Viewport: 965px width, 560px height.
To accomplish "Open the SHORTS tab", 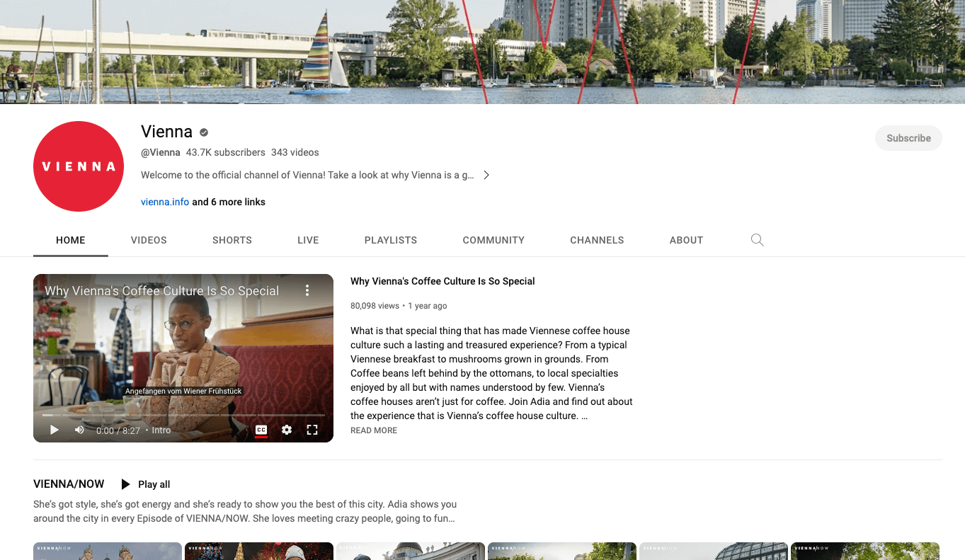I will tap(232, 240).
